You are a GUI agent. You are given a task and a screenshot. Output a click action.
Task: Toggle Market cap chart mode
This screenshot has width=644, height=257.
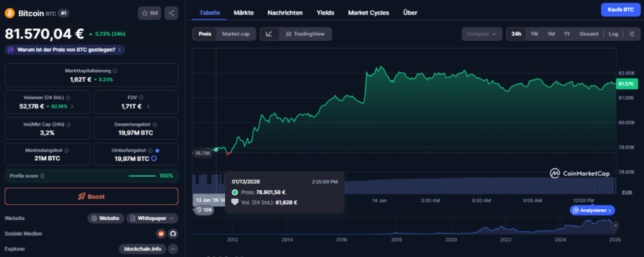point(236,34)
